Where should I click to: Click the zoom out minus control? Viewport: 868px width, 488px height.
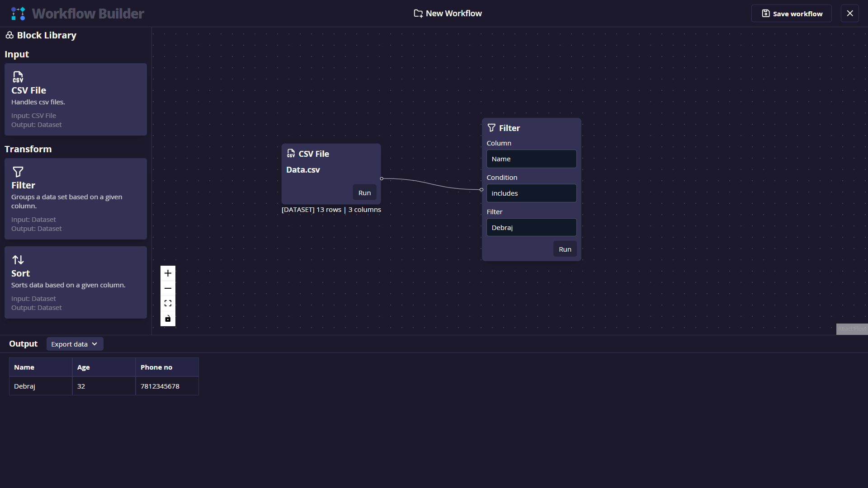pyautogui.click(x=168, y=288)
